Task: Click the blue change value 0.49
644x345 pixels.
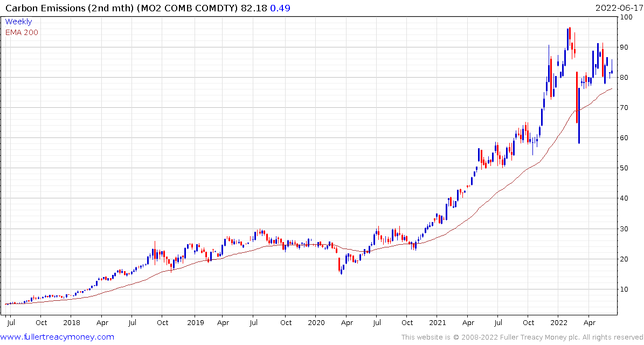Action: click(x=280, y=8)
